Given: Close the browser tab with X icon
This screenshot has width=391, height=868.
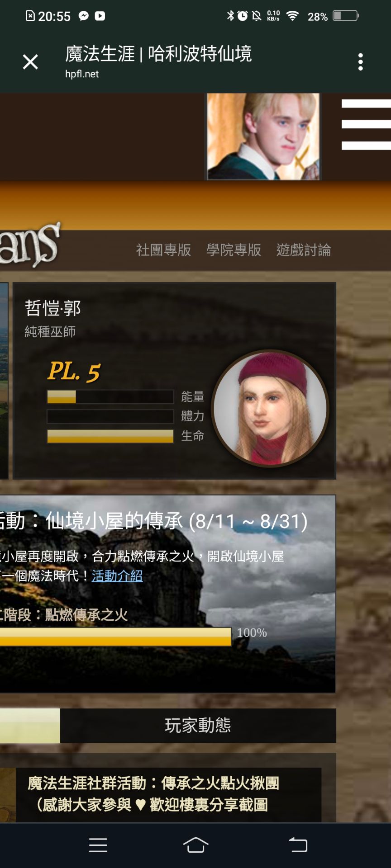Looking at the screenshot, I should (x=30, y=62).
